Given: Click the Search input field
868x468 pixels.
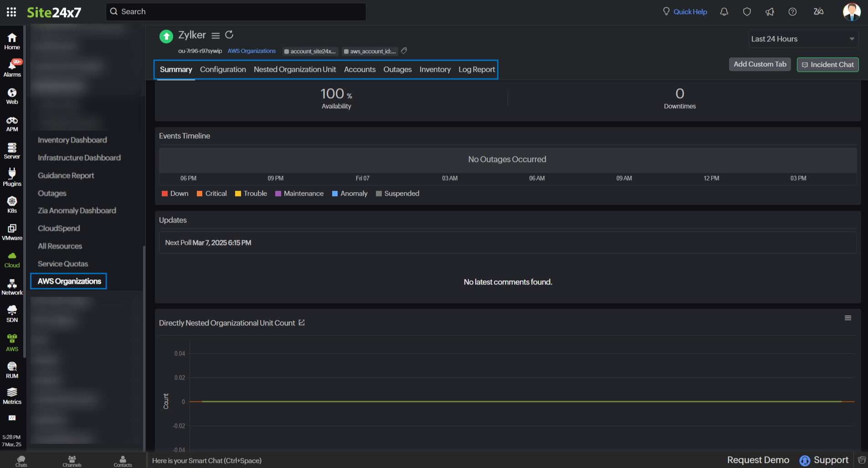Looking at the screenshot, I should click(236, 12).
